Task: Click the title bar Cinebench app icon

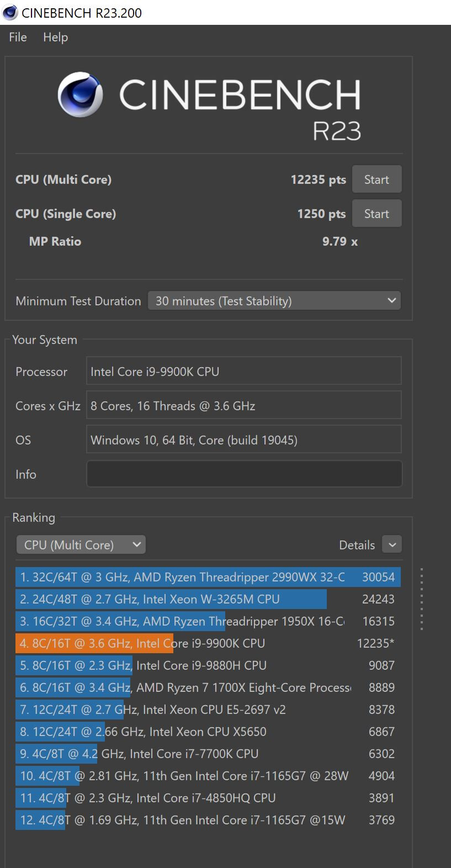Action: [x=10, y=13]
